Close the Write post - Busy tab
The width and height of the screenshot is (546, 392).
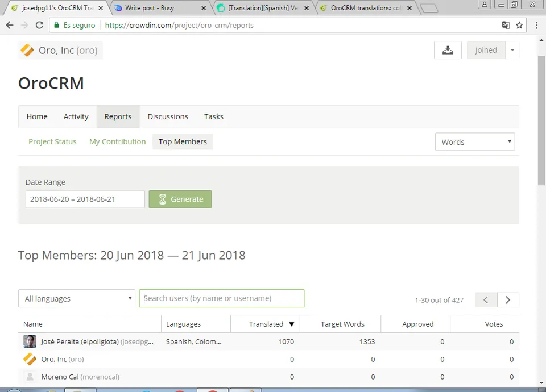204,7
